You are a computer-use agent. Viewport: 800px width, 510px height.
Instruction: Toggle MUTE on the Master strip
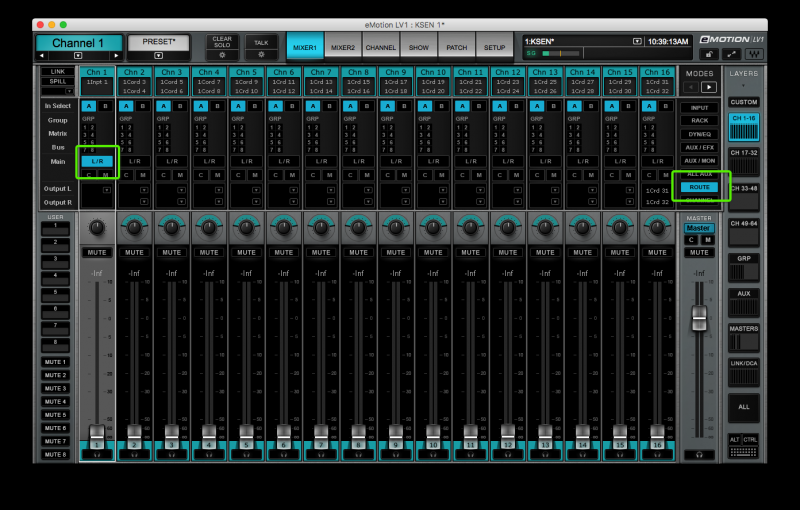click(699, 252)
